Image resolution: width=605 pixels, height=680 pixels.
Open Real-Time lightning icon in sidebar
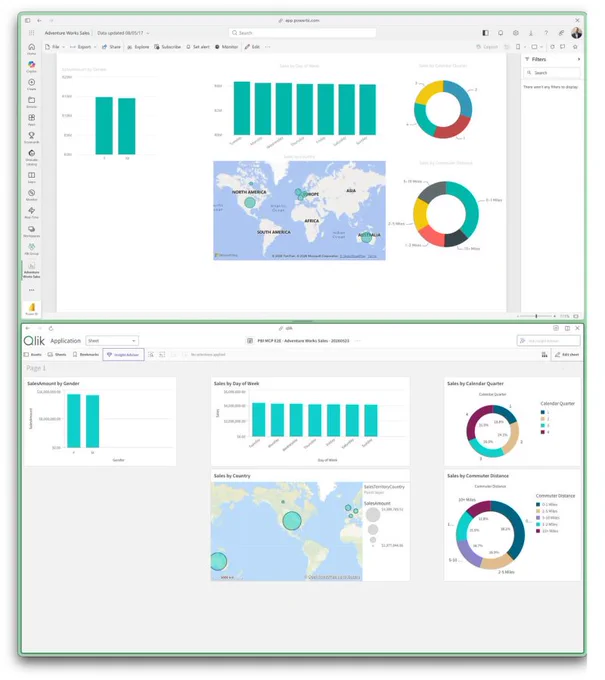click(32, 213)
